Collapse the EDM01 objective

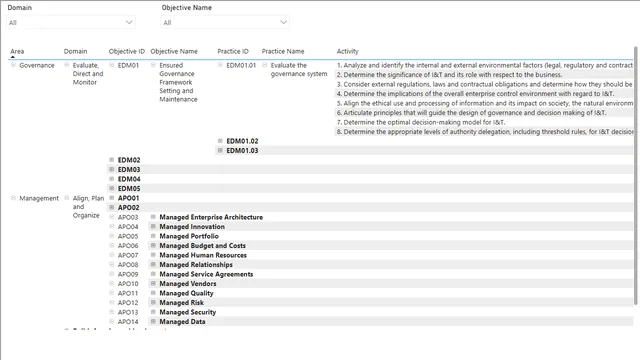[111, 65]
